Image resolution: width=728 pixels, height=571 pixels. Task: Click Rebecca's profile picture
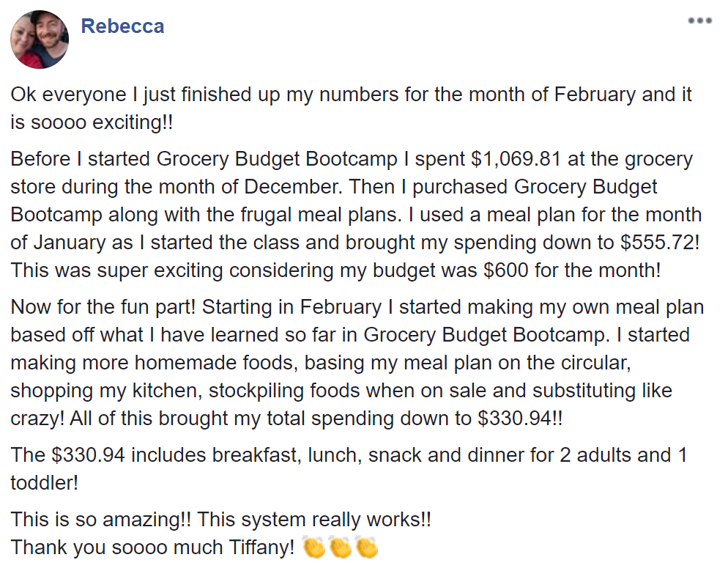point(40,40)
